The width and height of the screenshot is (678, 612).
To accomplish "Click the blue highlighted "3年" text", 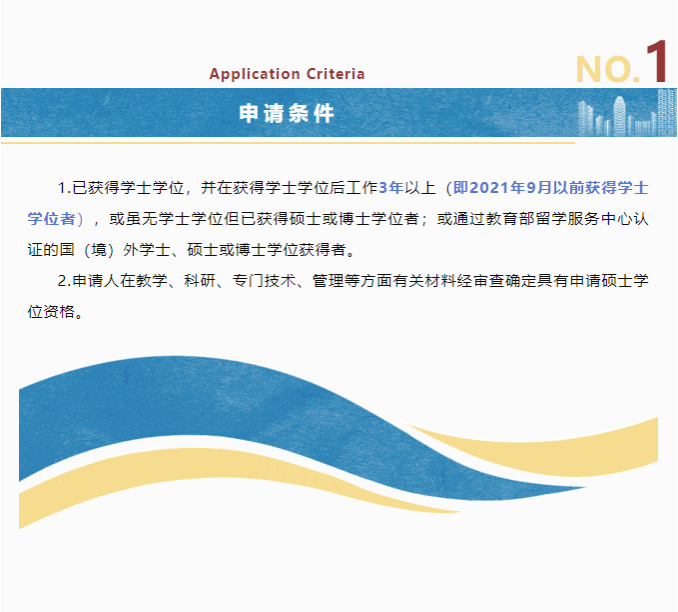I will pyautogui.click(x=391, y=187).
